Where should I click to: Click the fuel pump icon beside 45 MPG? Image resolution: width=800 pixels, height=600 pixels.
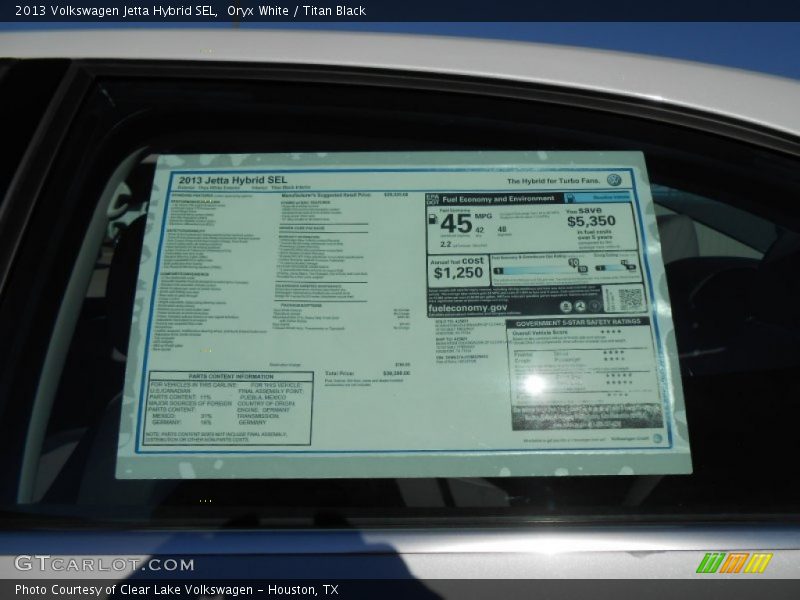pyautogui.click(x=433, y=219)
